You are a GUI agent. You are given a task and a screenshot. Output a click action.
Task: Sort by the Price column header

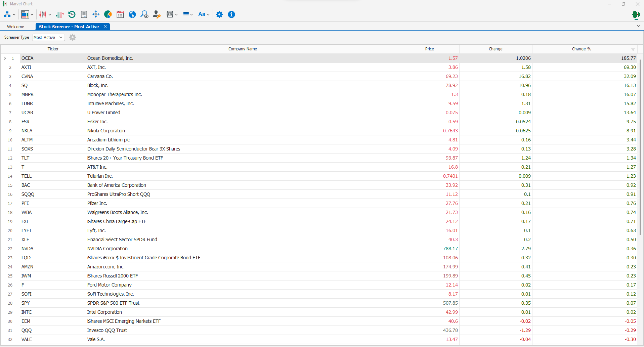[x=429, y=49]
